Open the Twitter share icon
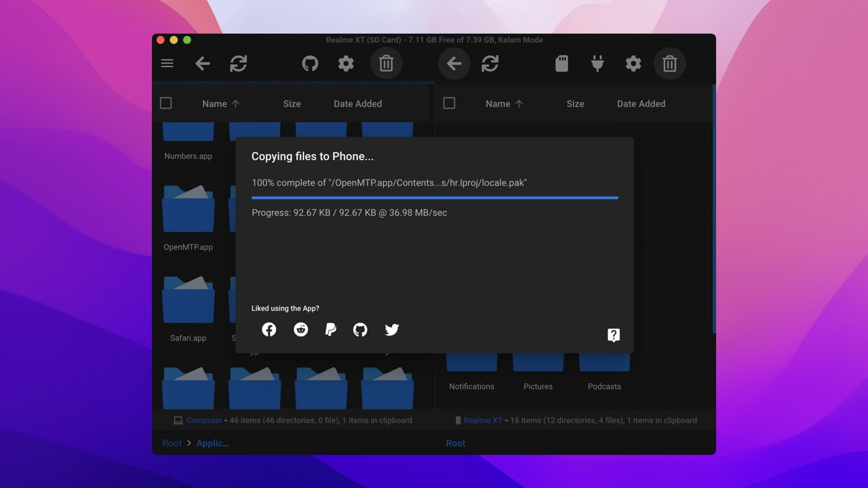Viewport: 868px width, 488px height. tap(392, 329)
